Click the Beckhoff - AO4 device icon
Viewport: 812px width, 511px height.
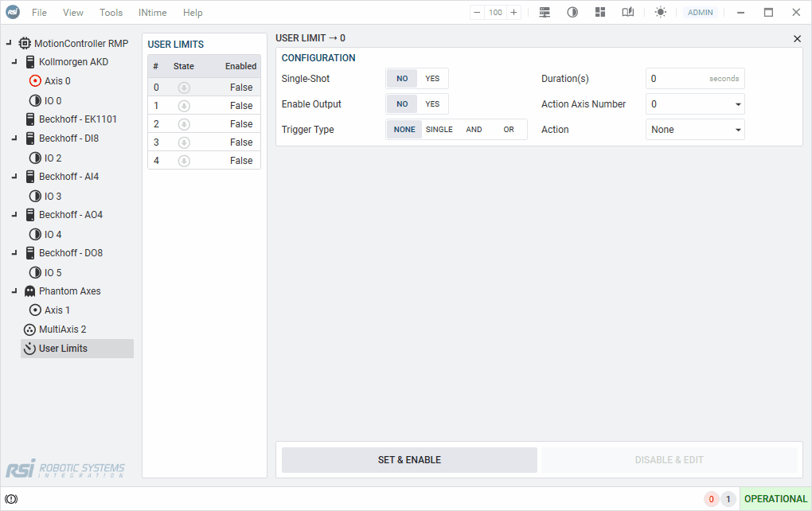(x=30, y=215)
